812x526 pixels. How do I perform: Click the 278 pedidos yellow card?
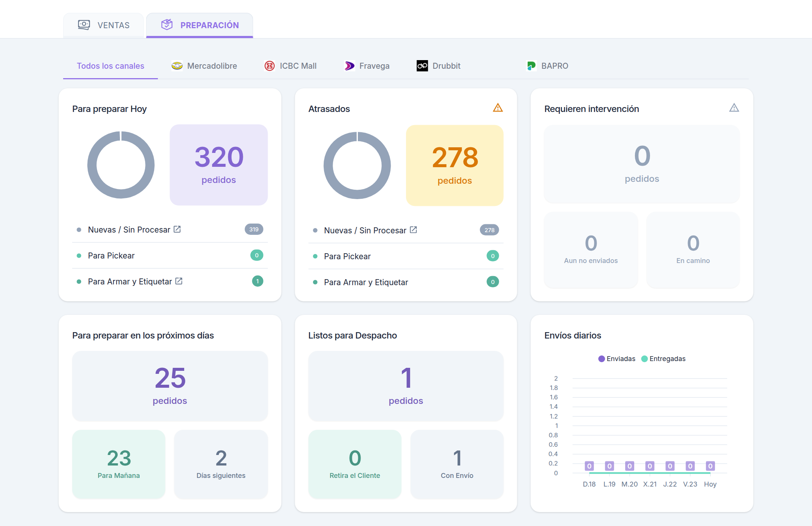click(x=455, y=166)
